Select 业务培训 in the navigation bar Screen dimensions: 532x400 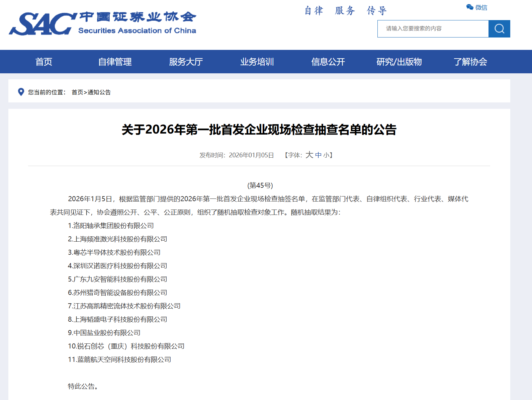tap(257, 62)
